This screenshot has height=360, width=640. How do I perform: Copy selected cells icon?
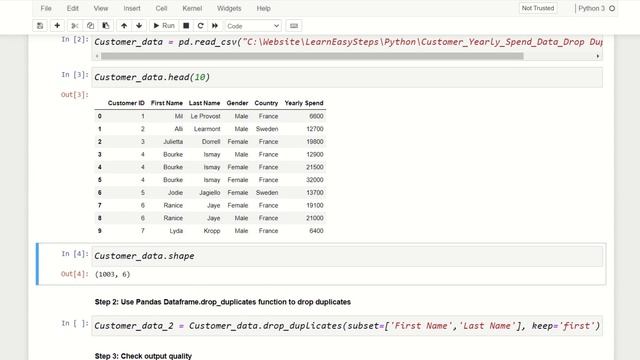[90, 26]
